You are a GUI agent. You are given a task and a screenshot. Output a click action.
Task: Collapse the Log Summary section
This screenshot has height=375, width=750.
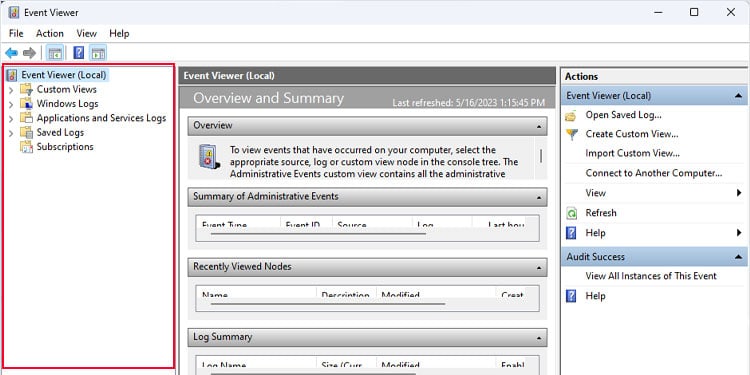[539, 338]
